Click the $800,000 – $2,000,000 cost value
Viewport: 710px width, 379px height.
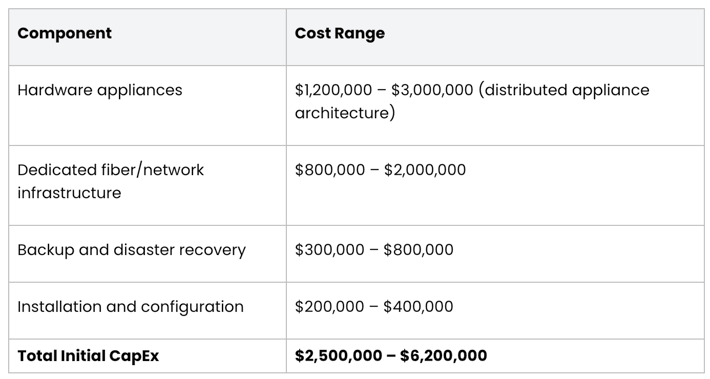(380, 170)
